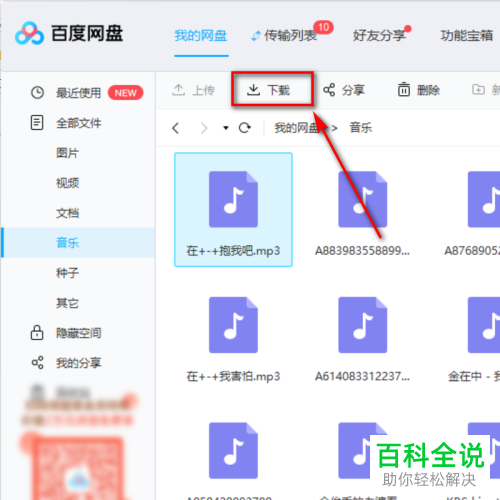Click the file name 在+-+抱我吧.mp3
500x500 pixels.
[233, 251]
